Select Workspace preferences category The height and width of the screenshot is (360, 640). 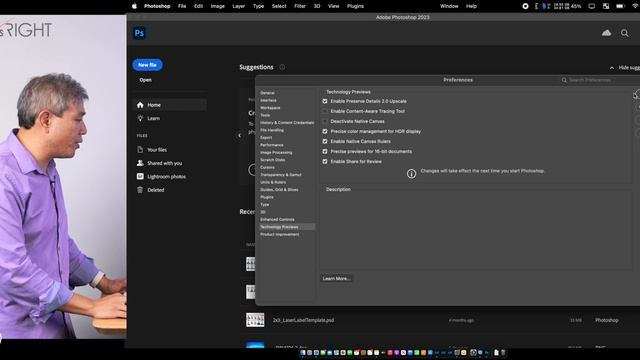[270, 108]
